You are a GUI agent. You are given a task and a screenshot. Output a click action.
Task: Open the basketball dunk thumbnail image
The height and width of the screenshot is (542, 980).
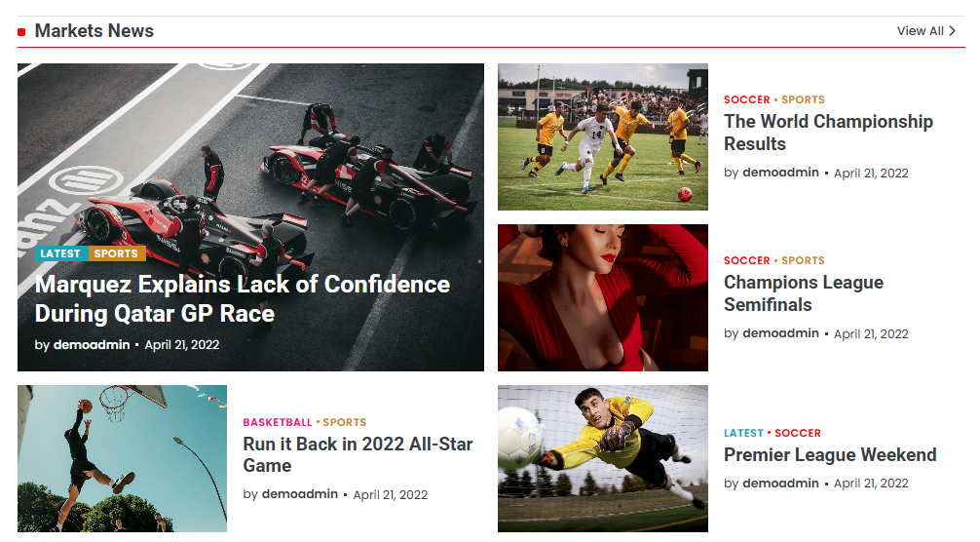click(122, 458)
